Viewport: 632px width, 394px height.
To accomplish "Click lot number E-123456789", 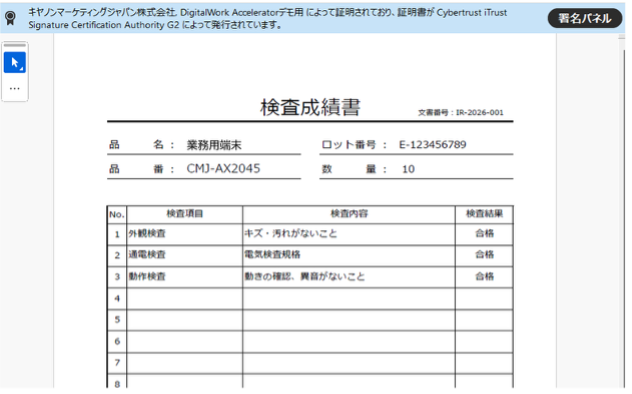I will point(432,145).
